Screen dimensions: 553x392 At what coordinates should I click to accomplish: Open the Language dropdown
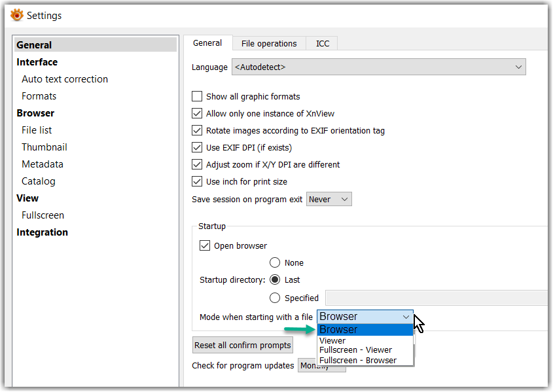(379, 67)
